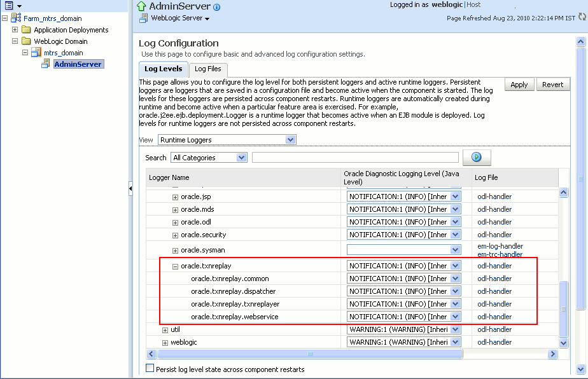Open the Farm_mtrs_domain link
This screenshot has height=379, width=588.
click(x=52, y=18)
